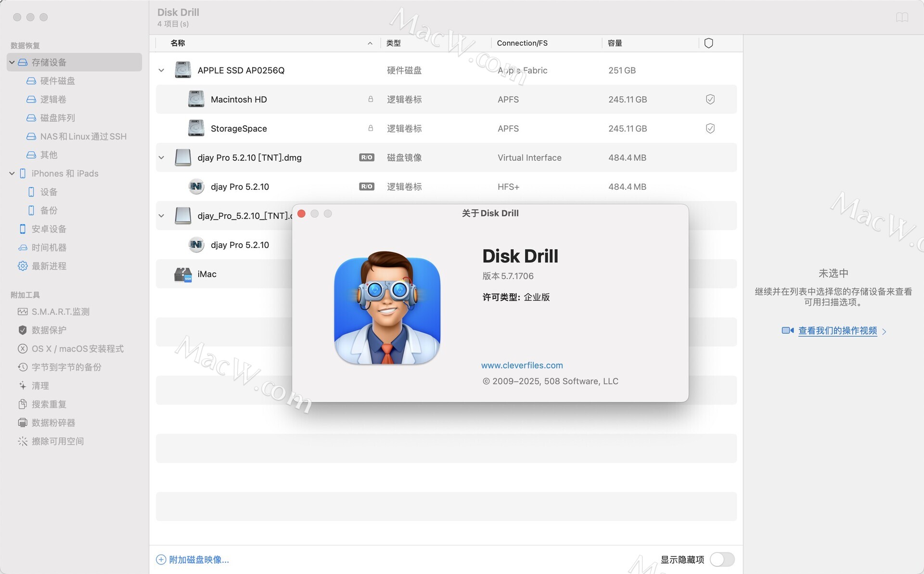Click the APPLE SSD AP0256Q drive icon
The width and height of the screenshot is (924, 574).
[183, 70]
